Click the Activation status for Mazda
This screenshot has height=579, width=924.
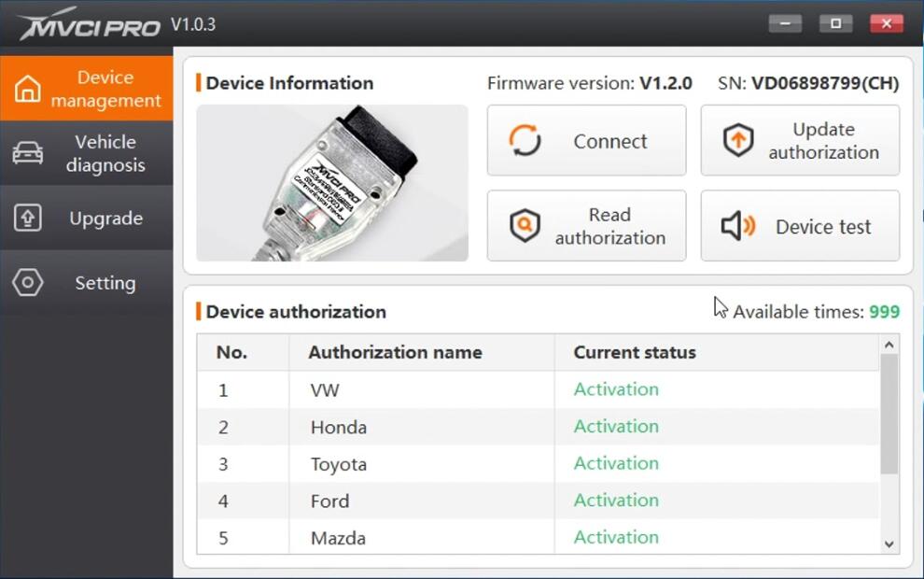[616, 537]
